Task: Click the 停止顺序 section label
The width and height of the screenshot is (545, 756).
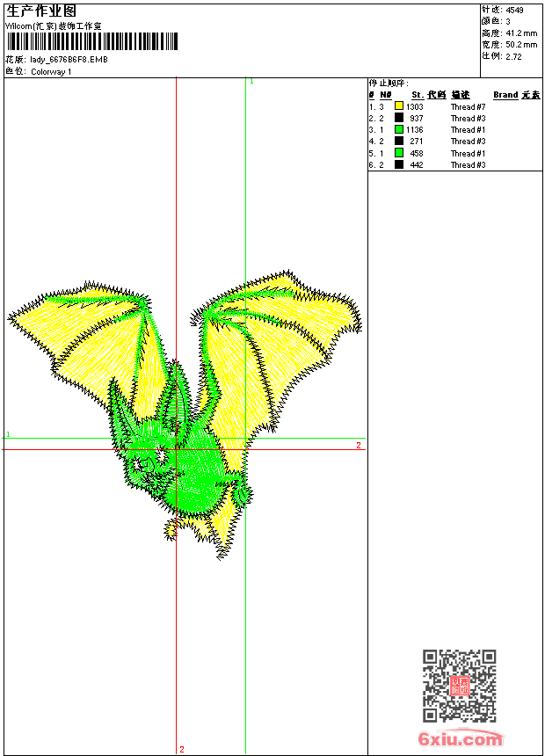Action: (388, 83)
